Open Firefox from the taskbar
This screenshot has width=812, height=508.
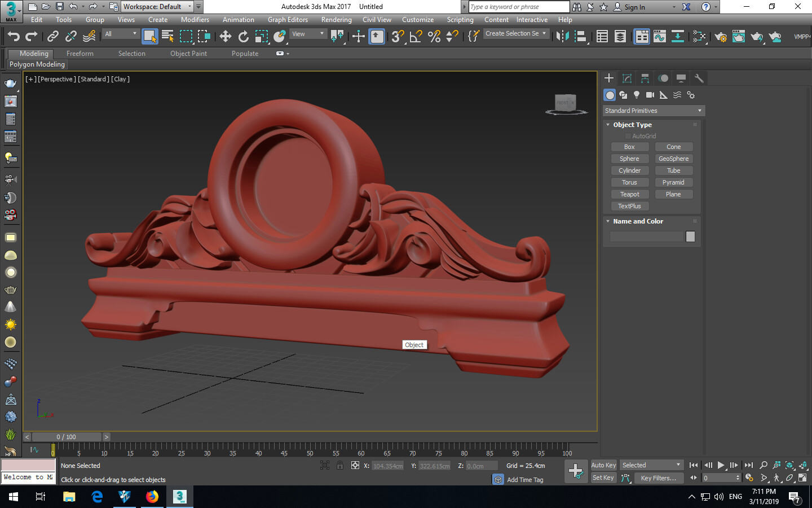pyautogui.click(x=152, y=497)
